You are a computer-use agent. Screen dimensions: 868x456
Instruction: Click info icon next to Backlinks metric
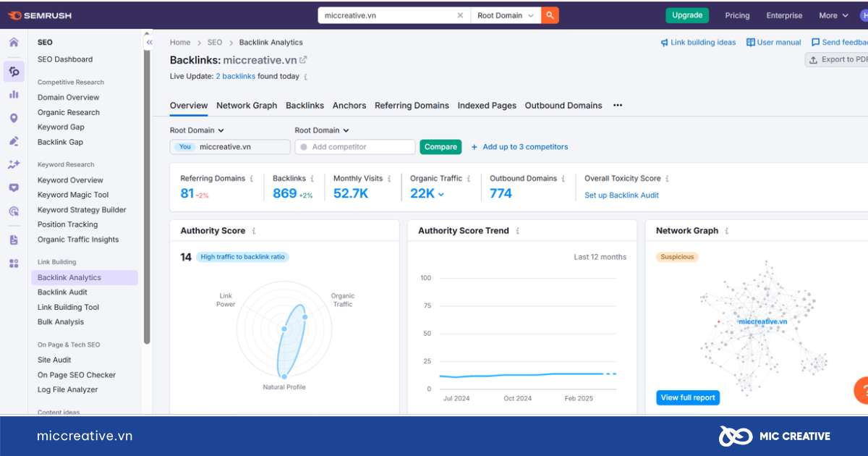point(312,179)
